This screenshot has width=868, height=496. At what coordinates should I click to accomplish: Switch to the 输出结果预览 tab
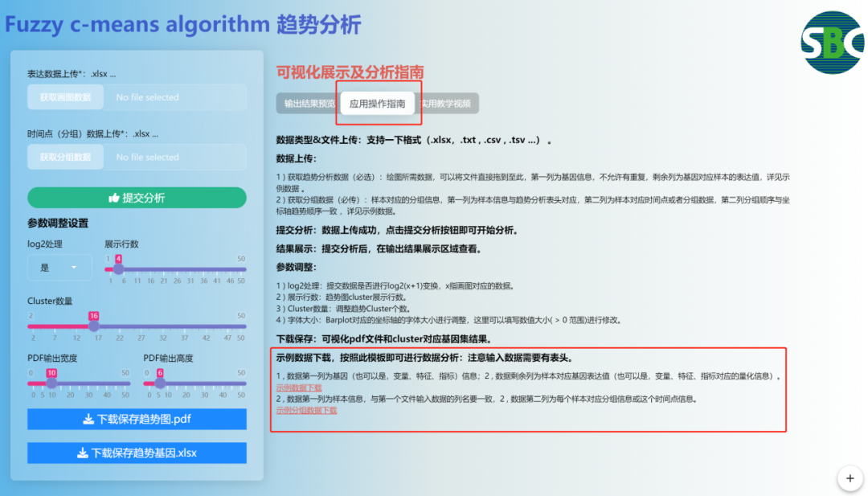309,104
